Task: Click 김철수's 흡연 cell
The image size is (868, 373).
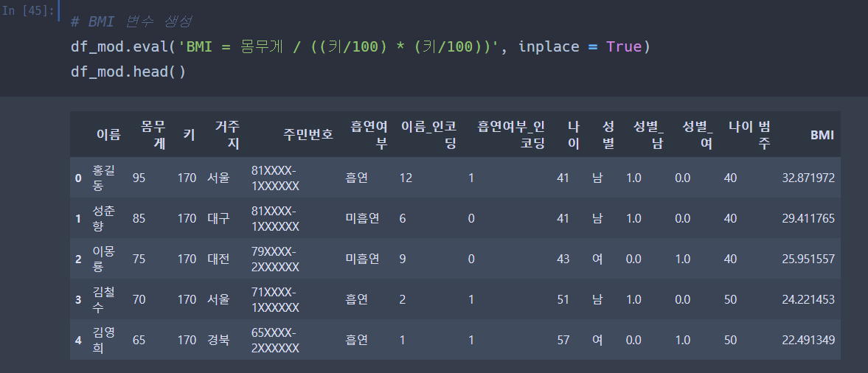Action: 356,299
